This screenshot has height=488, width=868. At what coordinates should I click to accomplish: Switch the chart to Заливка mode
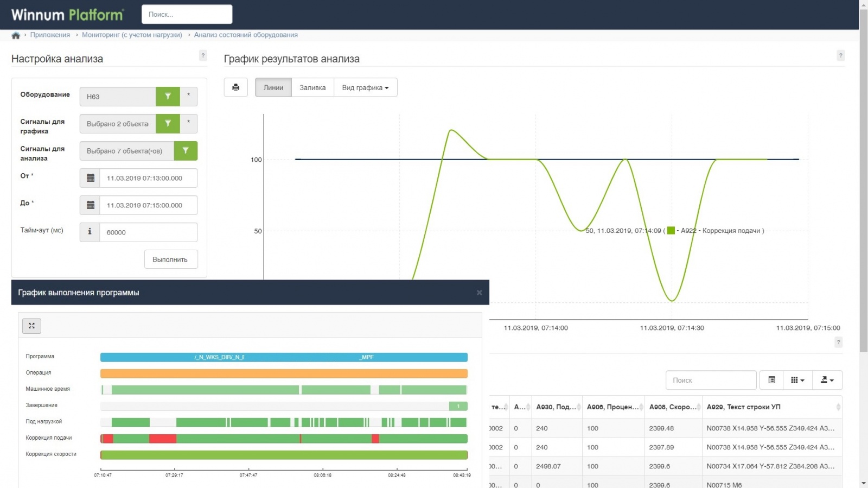point(312,87)
